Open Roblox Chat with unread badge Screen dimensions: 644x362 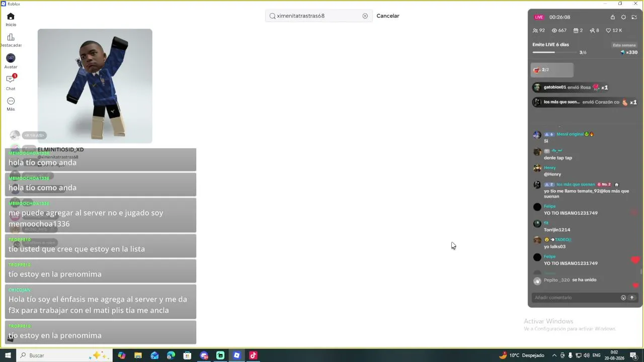(x=11, y=82)
